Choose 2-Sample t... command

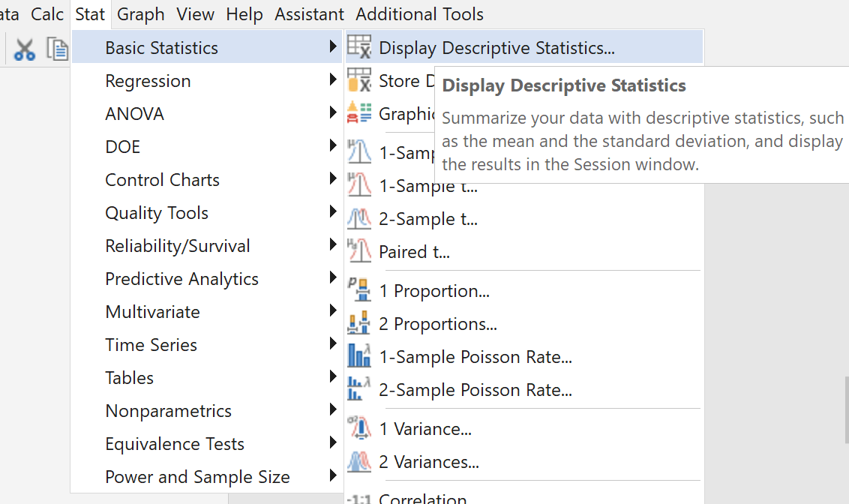[x=524, y=219]
